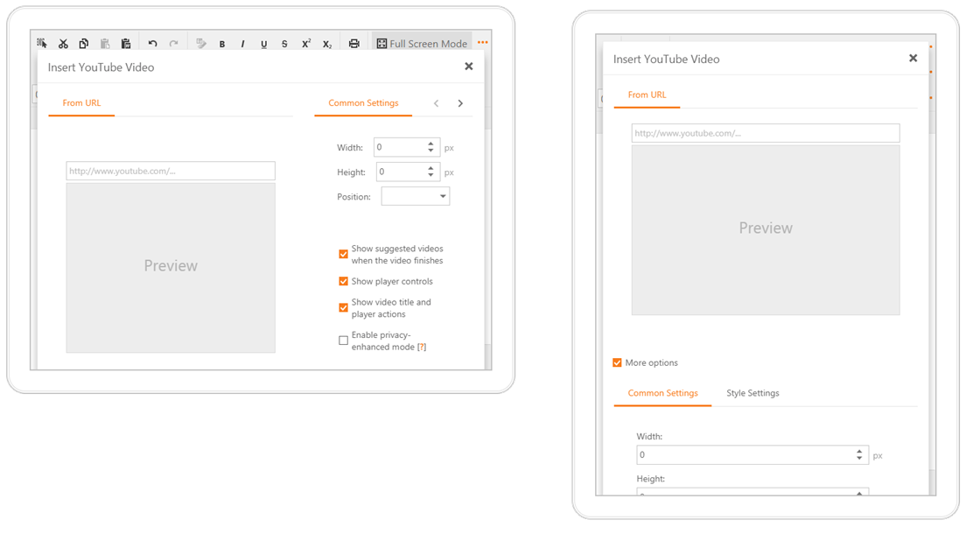Uncheck Show suggested videos when the video finishes
Screen dimensions: 980x534
[343, 254]
